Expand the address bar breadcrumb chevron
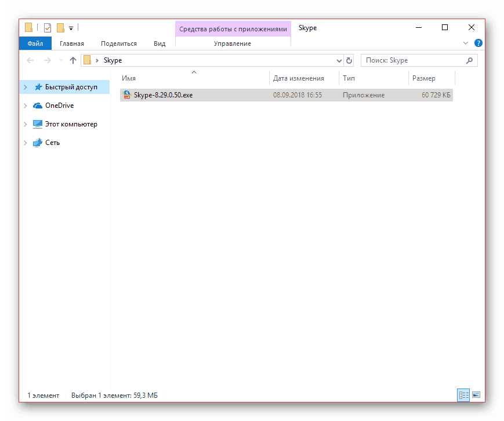Screen dimensions: 504x421 [97, 60]
